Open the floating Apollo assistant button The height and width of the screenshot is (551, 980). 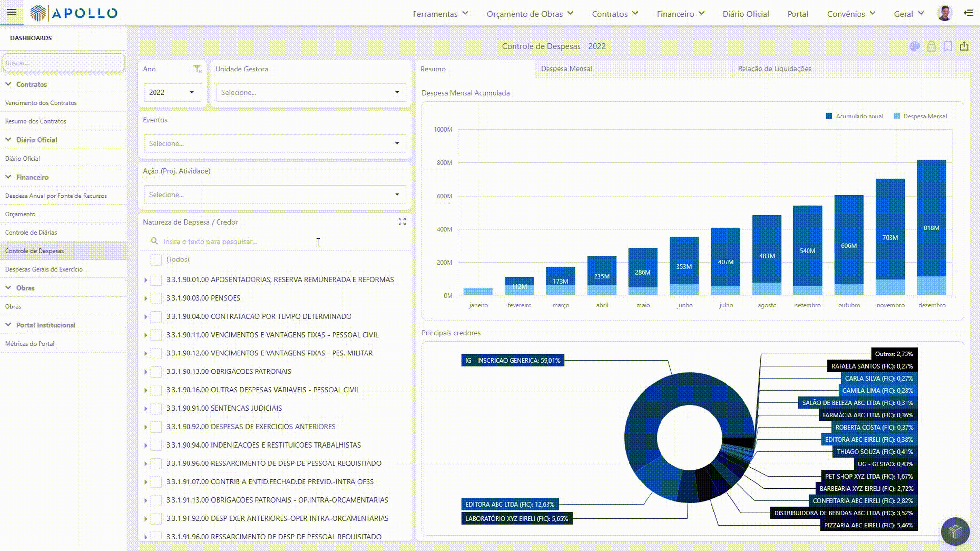coord(955,531)
